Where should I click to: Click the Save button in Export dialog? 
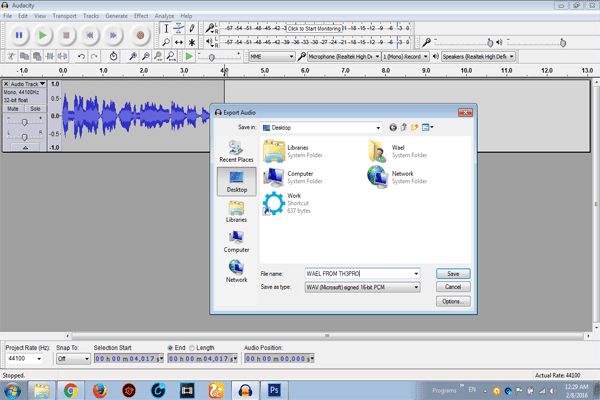(x=453, y=273)
